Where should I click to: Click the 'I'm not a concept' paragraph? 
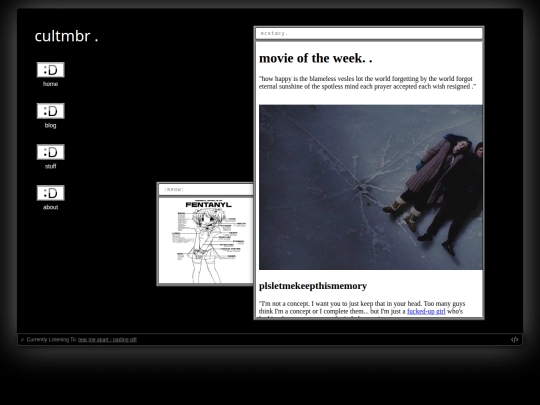click(362, 309)
